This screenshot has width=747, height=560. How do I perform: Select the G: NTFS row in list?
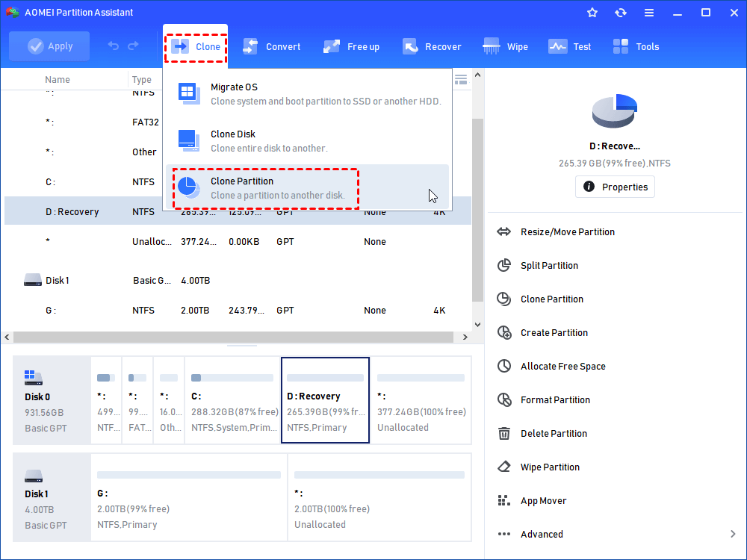click(x=238, y=311)
